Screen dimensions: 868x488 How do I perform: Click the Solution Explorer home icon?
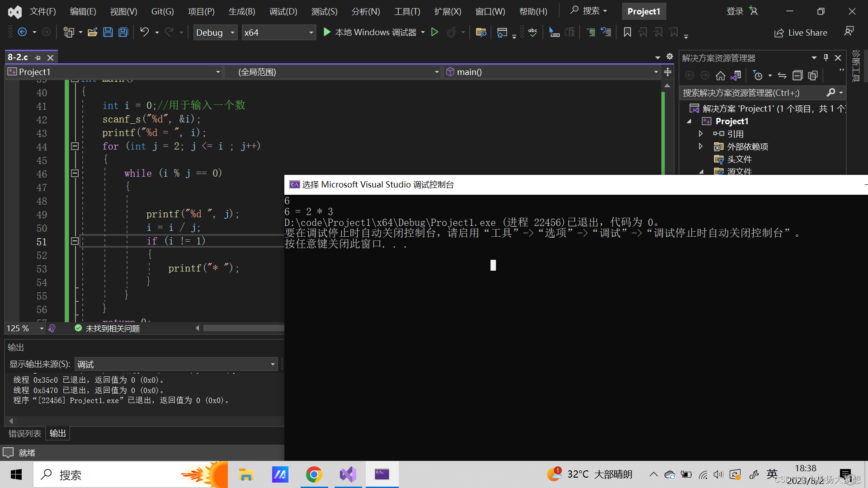[721, 75]
